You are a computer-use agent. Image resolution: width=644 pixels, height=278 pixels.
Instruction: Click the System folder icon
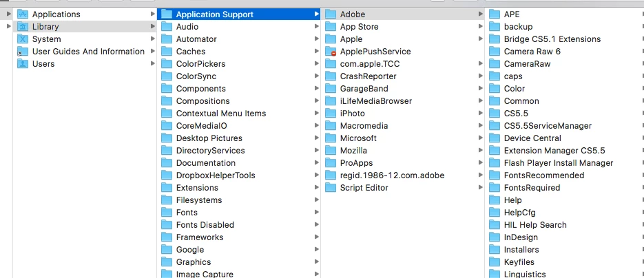[x=23, y=39]
